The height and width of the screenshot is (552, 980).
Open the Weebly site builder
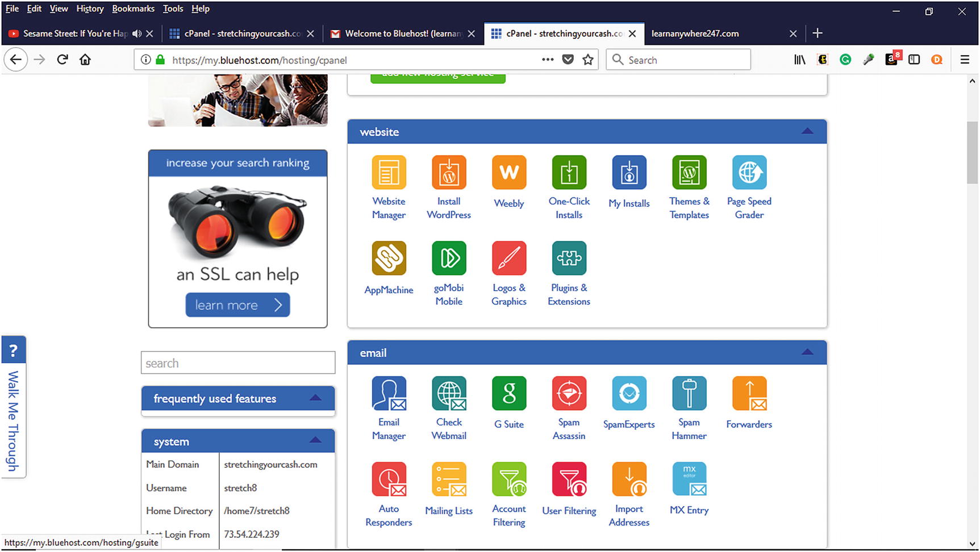(509, 173)
